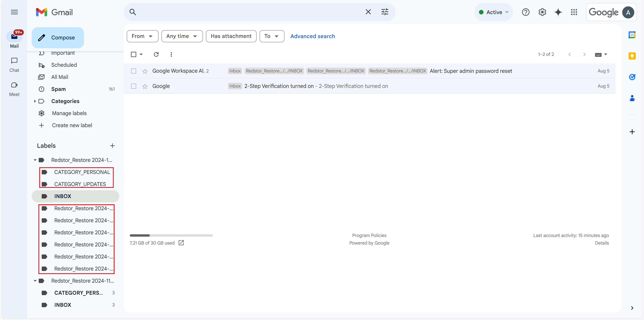Collapse the Redstor_Restore 2024-11... label
The width and height of the screenshot is (644, 320).
point(35,281)
